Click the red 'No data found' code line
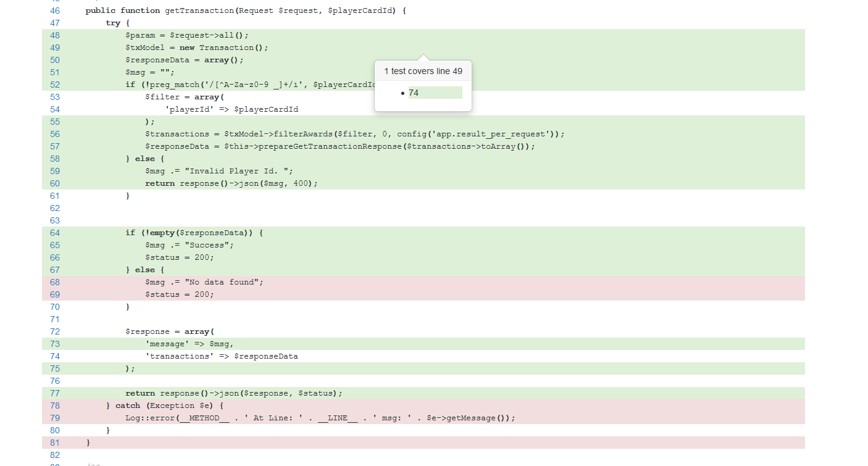Viewport: 868px width, 466px height. tap(204, 282)
